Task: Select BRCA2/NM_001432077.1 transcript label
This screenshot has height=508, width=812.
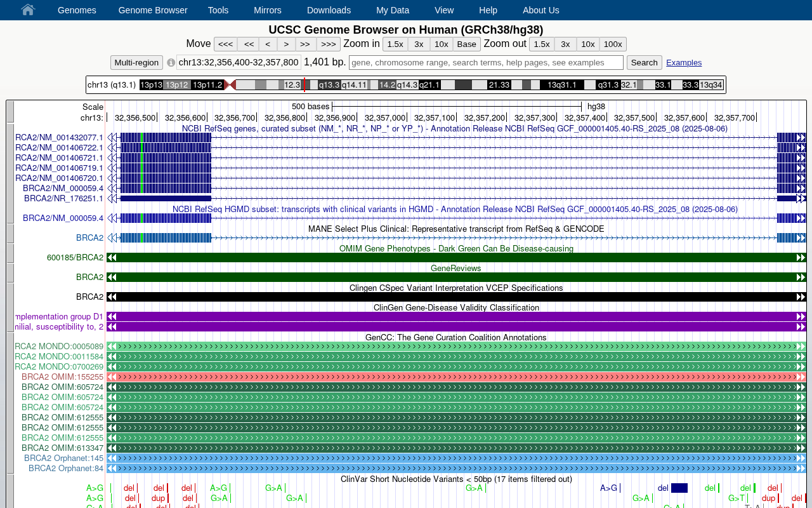Action: 59,137
